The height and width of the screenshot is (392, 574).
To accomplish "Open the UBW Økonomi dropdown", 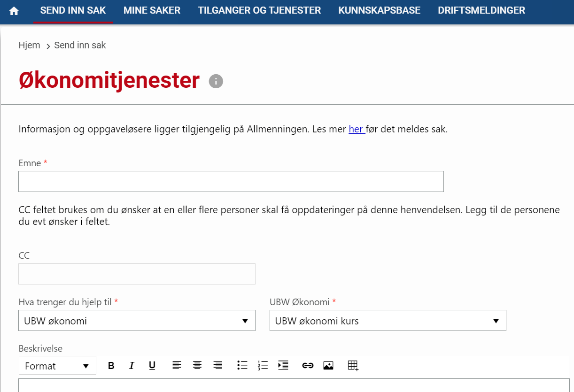I will point(388,321).
